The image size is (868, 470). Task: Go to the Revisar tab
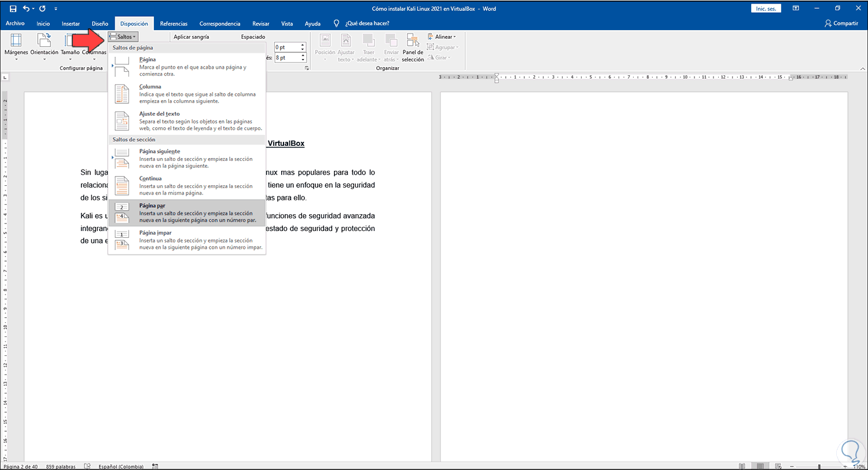pyautogui.click(x=261, y=24)
